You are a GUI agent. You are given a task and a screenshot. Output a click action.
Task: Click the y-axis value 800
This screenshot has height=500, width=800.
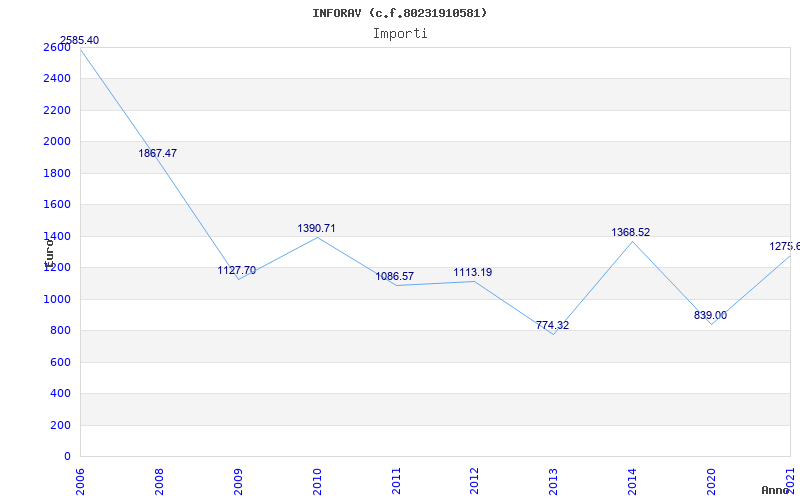pos(60,331)
